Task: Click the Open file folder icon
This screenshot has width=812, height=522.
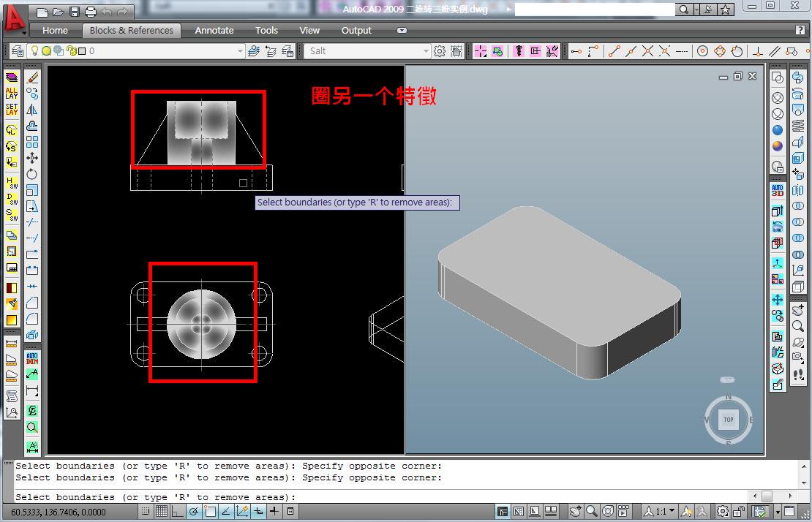Action: (x=59, y=12)
